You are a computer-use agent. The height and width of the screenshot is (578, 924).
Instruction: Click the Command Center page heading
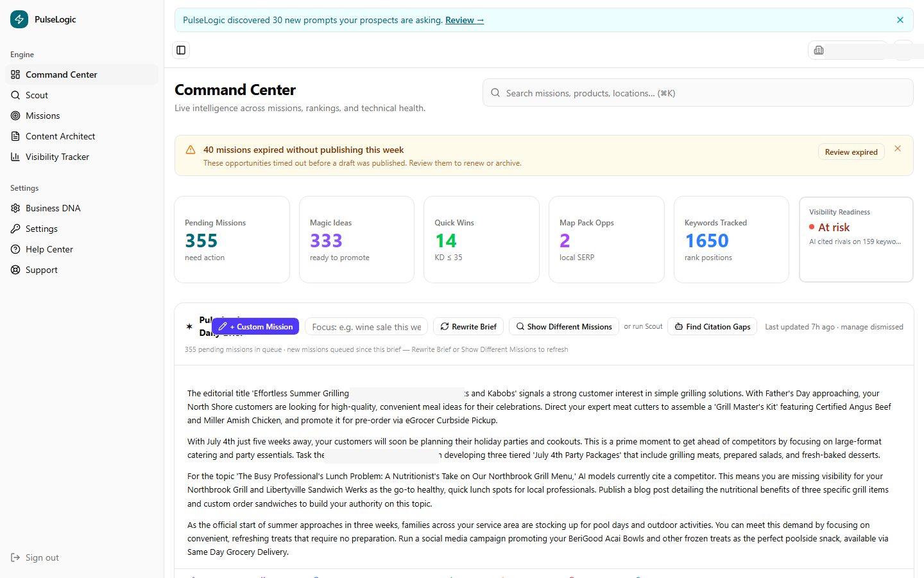point(235,90)
